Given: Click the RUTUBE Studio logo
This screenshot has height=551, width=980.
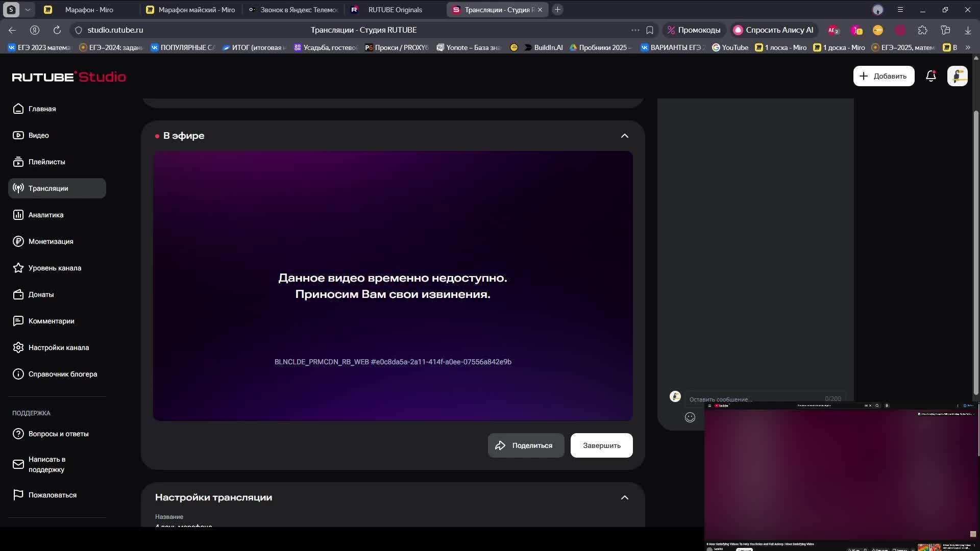Looking at the screenshot, I should [69, 77].
